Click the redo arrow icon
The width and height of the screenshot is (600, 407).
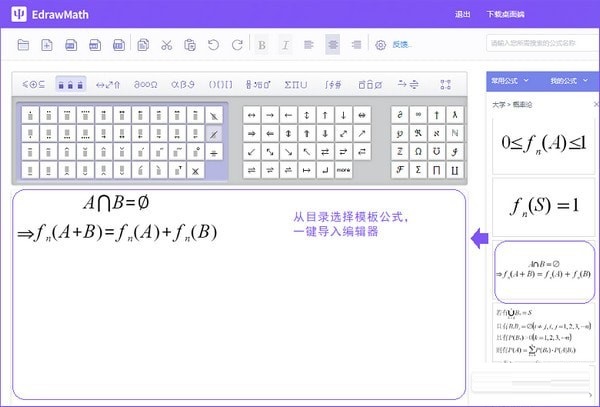click(236, 44)
